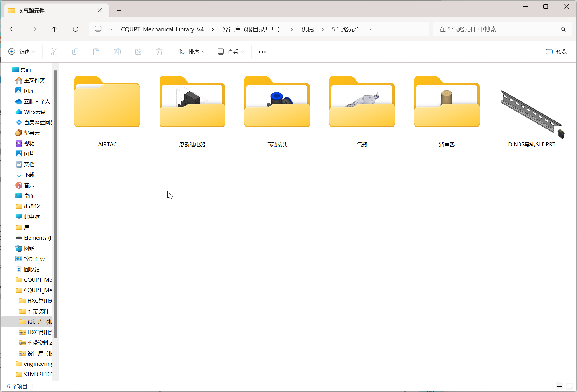Toggle the Preview pane
Viewport: 577px width, 392px height.
[x=556, y=52]
